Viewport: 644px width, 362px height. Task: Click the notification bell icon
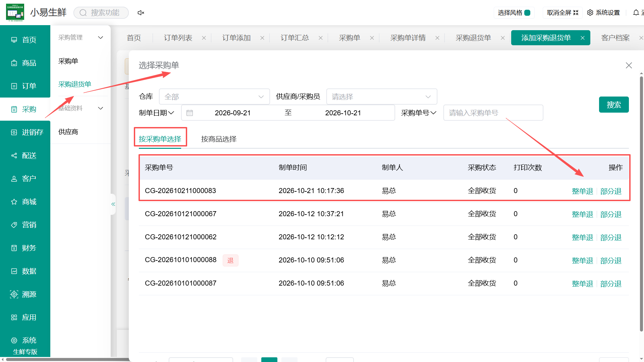point(636,13)
